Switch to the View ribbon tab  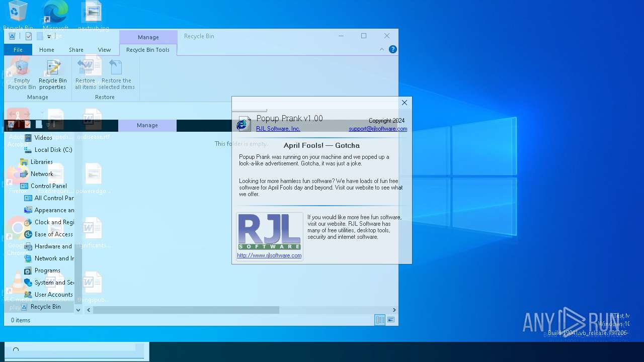[104, 50]
